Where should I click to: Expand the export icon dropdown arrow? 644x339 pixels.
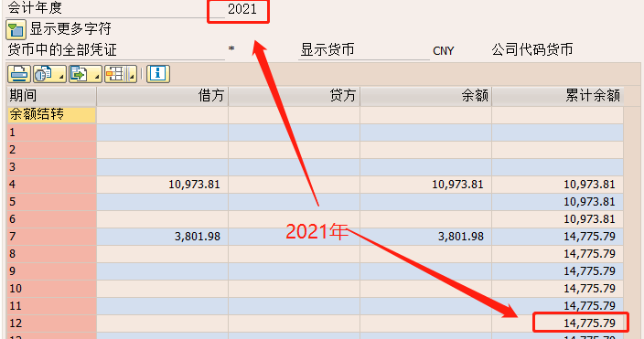[97, 74]
